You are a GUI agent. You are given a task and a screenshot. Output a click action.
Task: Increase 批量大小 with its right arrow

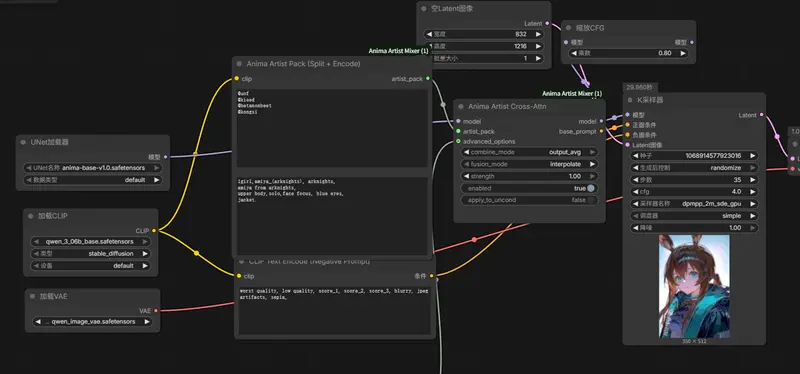pos(537,59)
